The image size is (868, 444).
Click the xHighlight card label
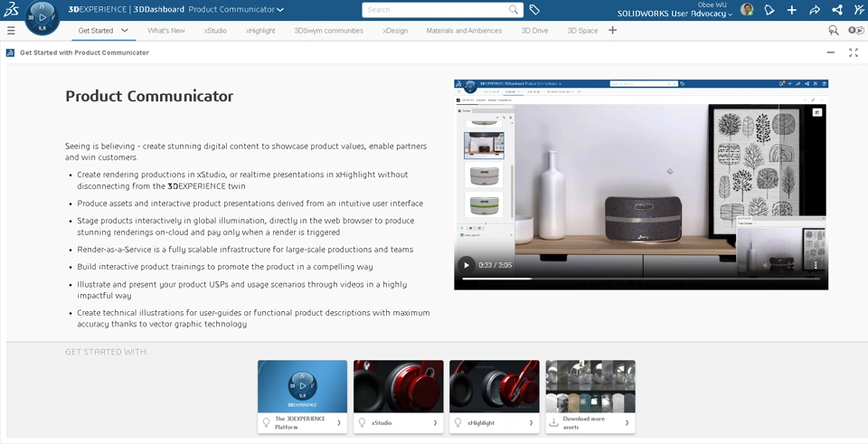tap(481, 422)
